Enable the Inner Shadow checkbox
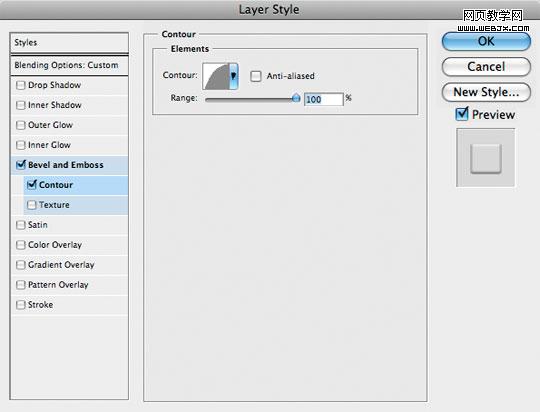Viewport: 540px width, 412px height. pos(21,105)
